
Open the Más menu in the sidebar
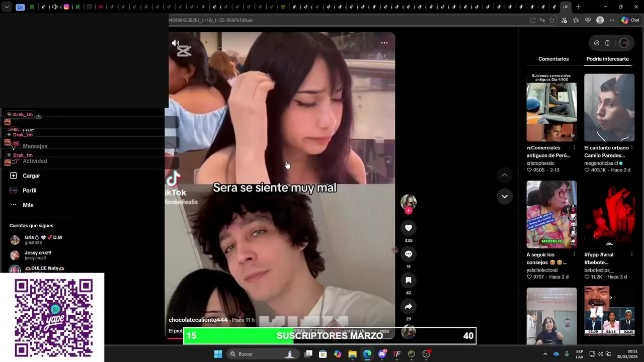pyautogui.click(x=28, y=205)
